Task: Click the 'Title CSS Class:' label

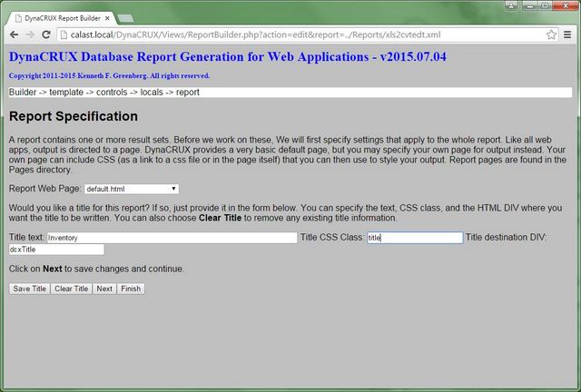Action: tap(332, 238)
